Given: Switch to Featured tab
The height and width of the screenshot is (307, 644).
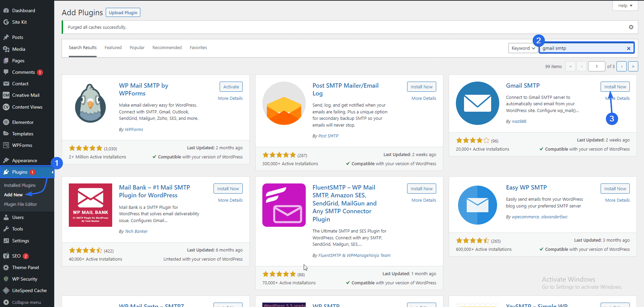Looking at the screenshot, I should click(x=113, y=48).
